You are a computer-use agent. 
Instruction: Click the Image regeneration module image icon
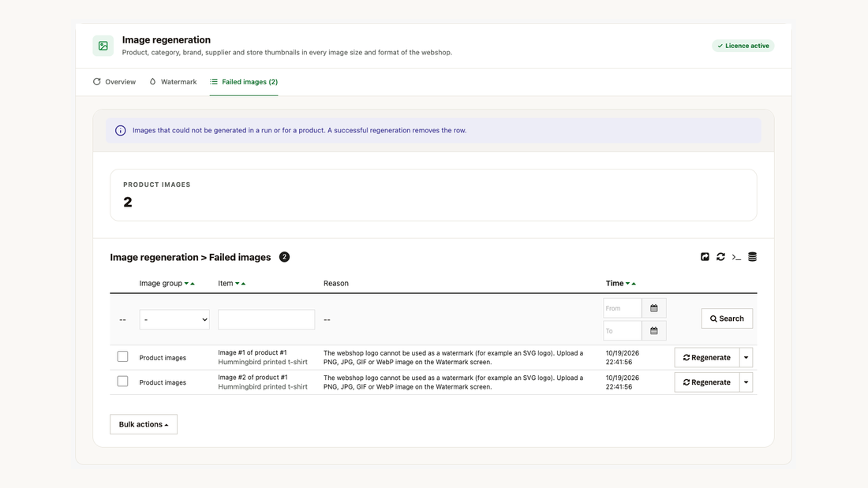click(103, 46)
